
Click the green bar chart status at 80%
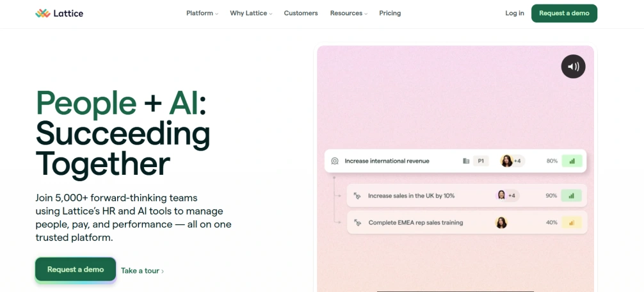[x=572, y=161]
